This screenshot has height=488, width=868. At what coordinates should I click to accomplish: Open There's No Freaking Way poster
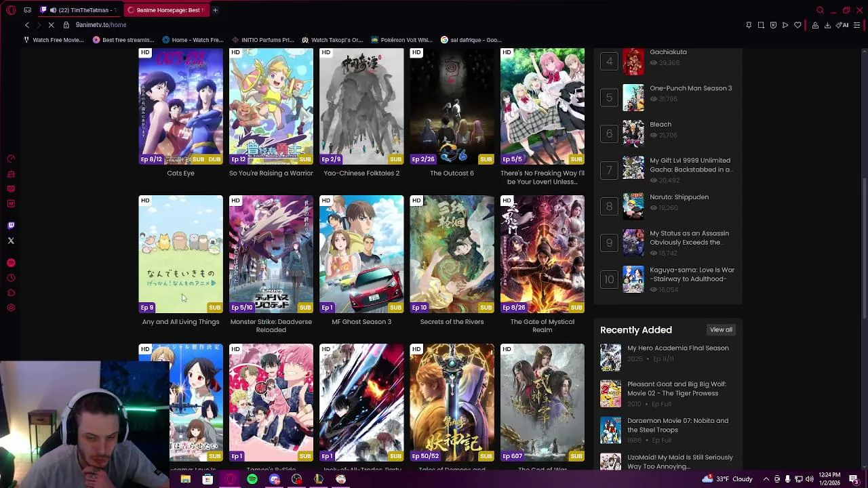pyautogui.click(x=542, y=106)
